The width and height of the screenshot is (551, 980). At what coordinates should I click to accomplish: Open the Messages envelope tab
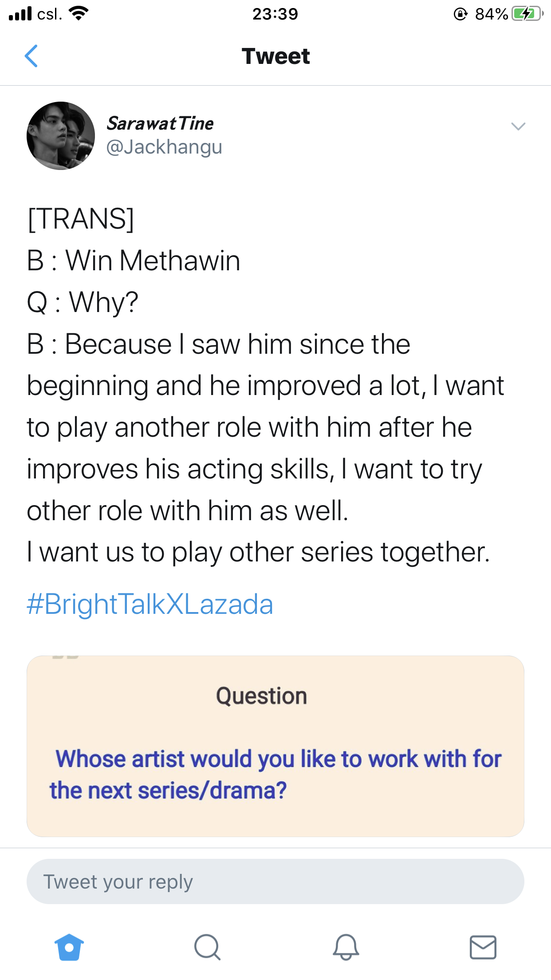click(x=483, y=947)
